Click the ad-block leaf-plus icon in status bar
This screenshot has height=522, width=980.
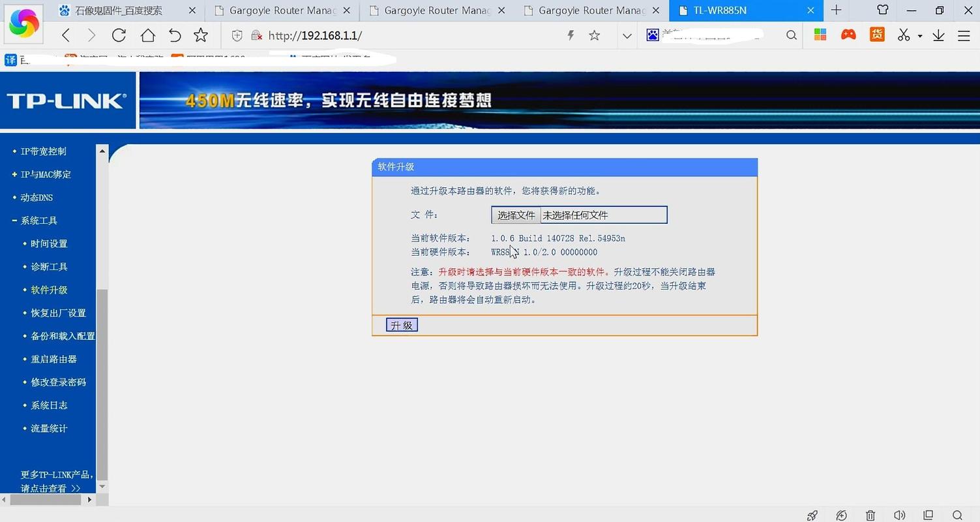(842, 515)
